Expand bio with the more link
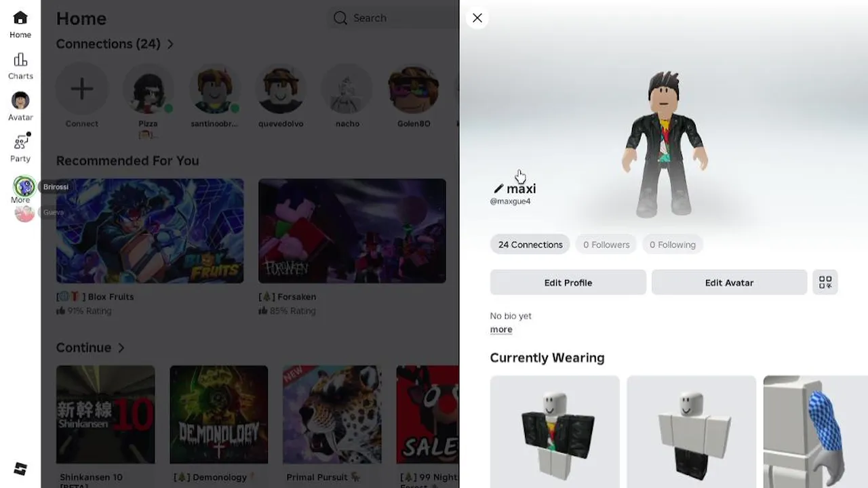Viewport: 868px width, 488px height. click(501, 329)
